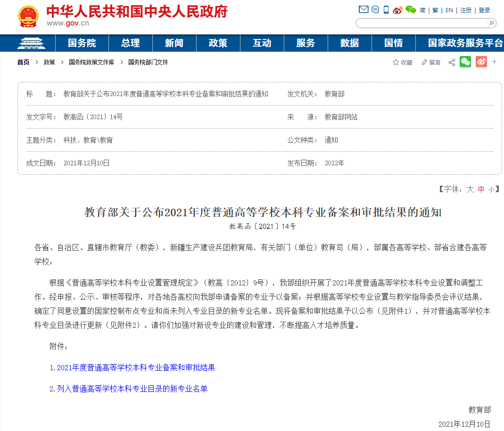Open the share icon menu beside 留言

click(x=452, y=62)
